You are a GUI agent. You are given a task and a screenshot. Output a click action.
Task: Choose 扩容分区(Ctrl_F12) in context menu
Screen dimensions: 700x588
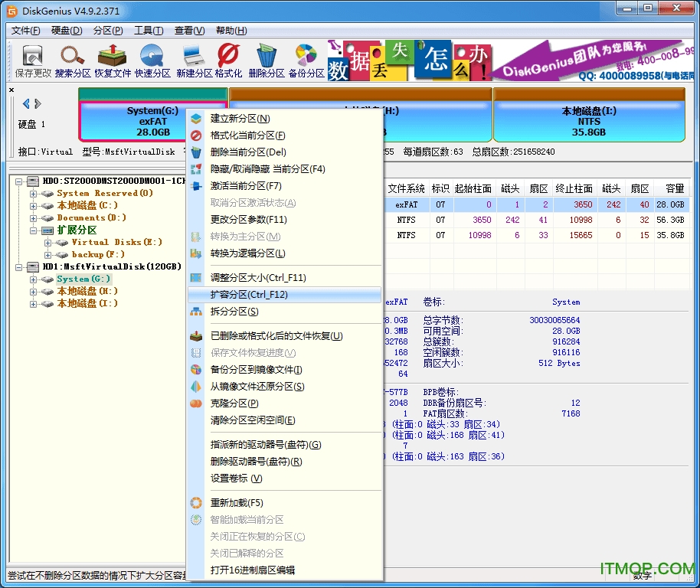(x=284, y=295)
